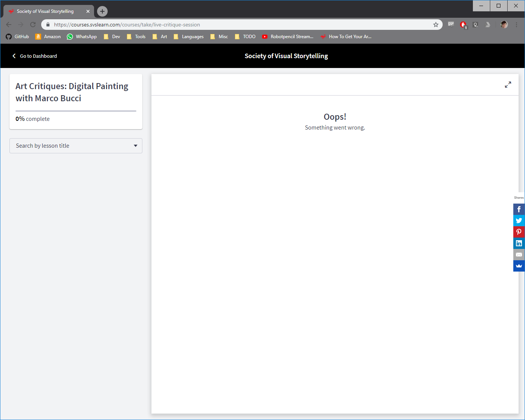
Task: Open How To Get Your Ar... bookmark
Action: [x=346, y=37]
